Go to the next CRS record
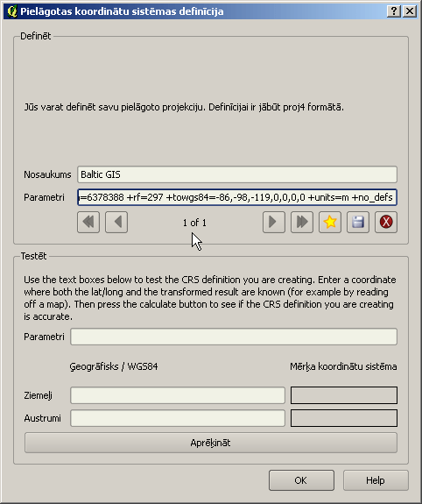The width and height of the screenshot is (422, 504). (274, 222)
